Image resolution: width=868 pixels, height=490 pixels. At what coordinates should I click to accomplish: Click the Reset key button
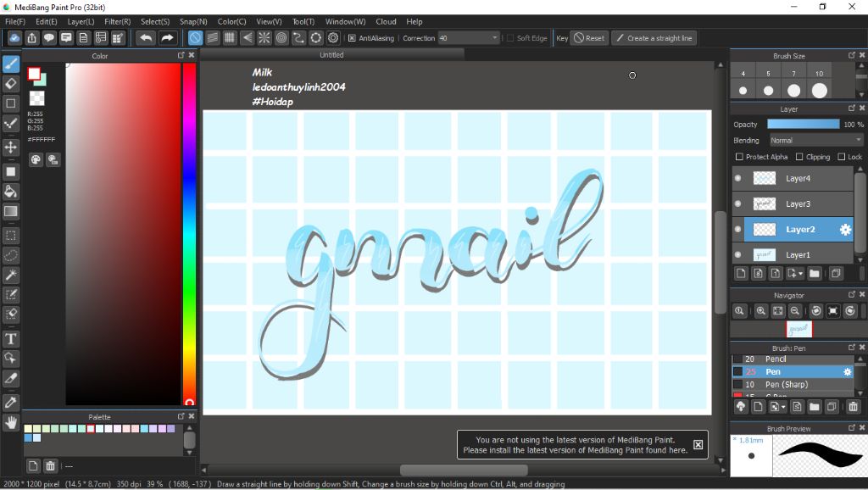click(x=590, y=38)
